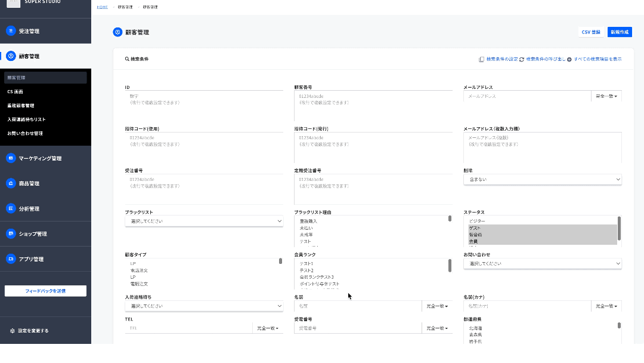
Task: Open the 受電番号 完全一致 match dropdown
Action: click(437, 328)
